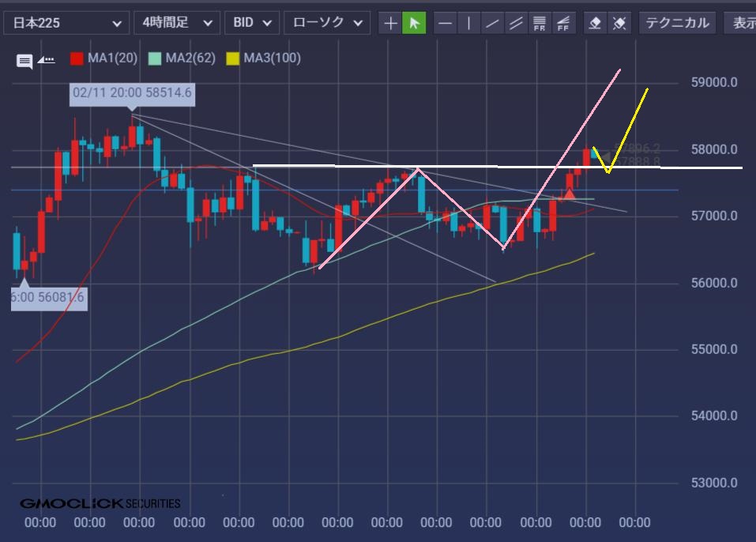
Task: Open the 日本225 symbol dropdown
Action: [66, 22]
